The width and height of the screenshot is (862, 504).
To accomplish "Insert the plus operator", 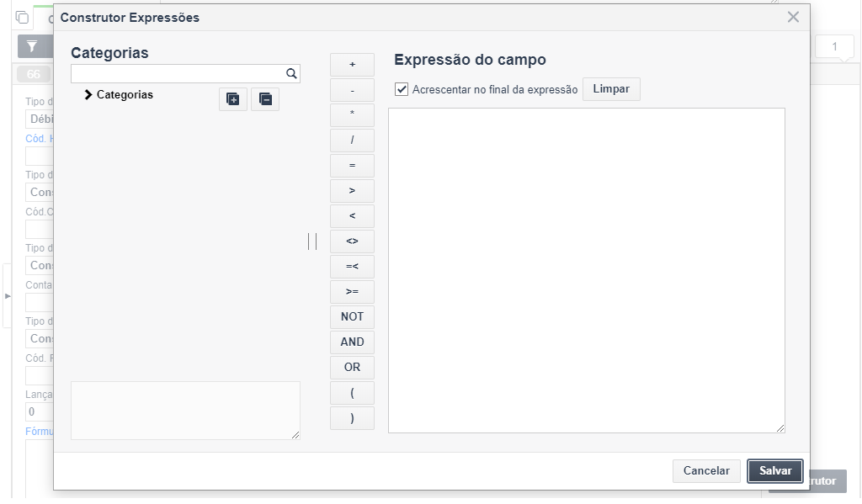I will [353, 65].
